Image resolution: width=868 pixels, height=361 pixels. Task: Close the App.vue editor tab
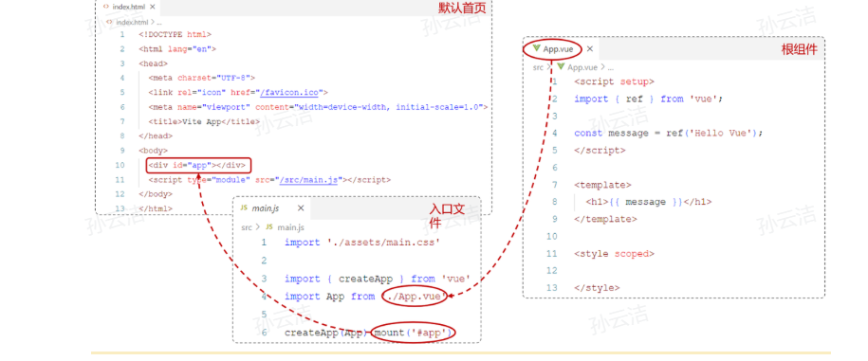pos(589,48)
